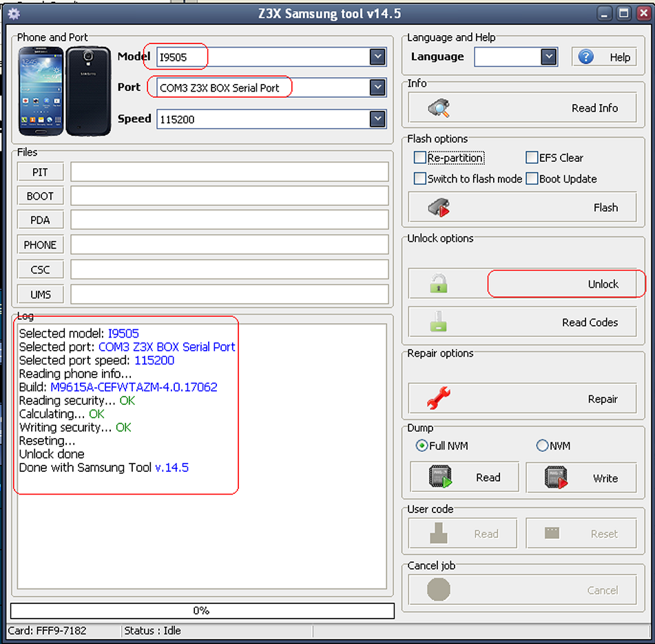
Task: Click the UMS file button
Action: (x=41, y=294)
